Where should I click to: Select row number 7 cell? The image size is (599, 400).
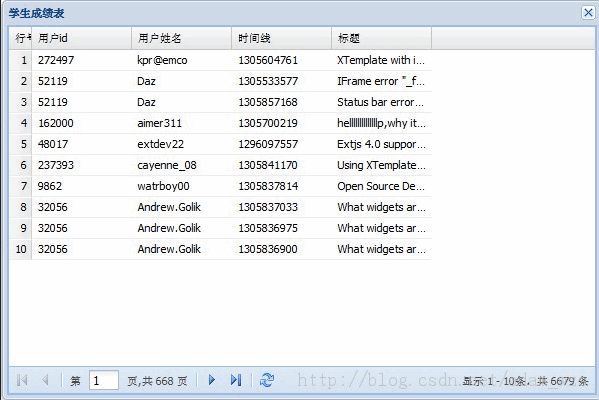(21, 186)
